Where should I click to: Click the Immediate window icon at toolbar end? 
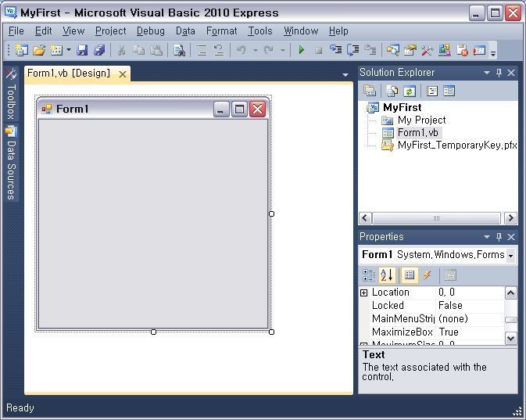(x=479, y=50)
